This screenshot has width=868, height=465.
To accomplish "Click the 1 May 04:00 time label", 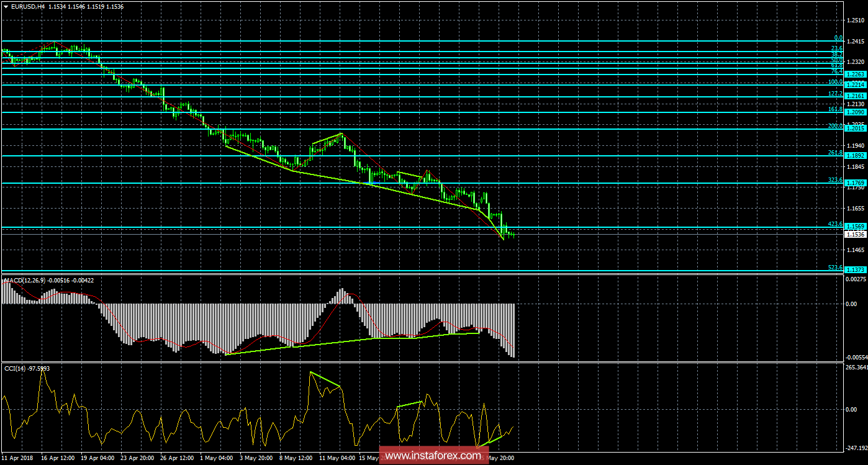I will pyautogui.click(x=217, y=458).
